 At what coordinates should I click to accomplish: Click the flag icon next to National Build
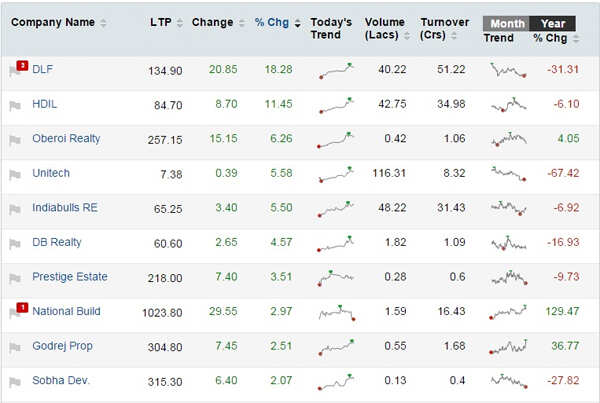15,312
